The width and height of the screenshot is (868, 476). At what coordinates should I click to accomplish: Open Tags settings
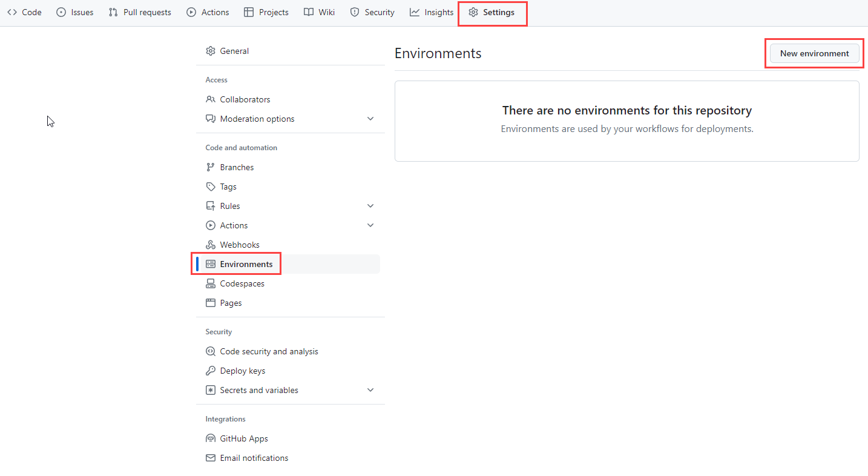[288, 187]
